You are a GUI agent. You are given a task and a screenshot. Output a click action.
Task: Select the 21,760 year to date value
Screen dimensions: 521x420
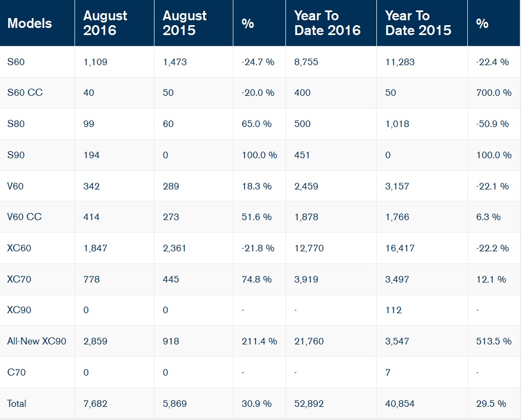click(309, 341)
